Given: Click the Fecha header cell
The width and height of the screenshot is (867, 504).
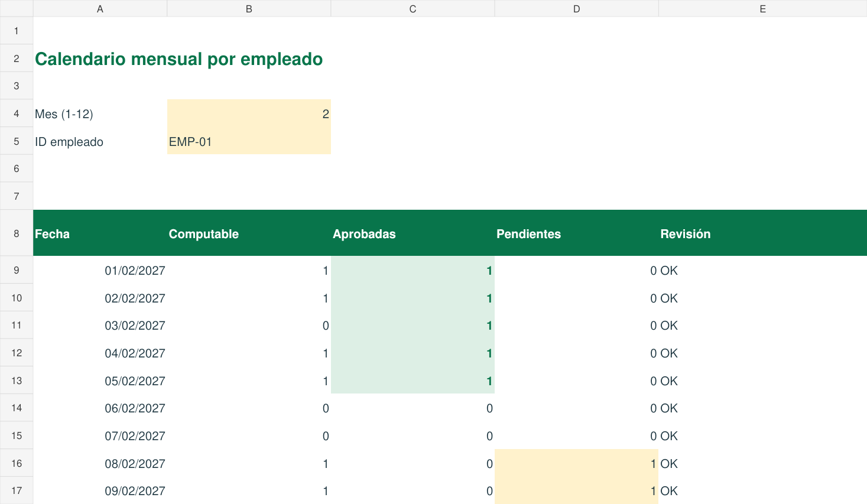Looking at the screenshot, I should (100, 233).
